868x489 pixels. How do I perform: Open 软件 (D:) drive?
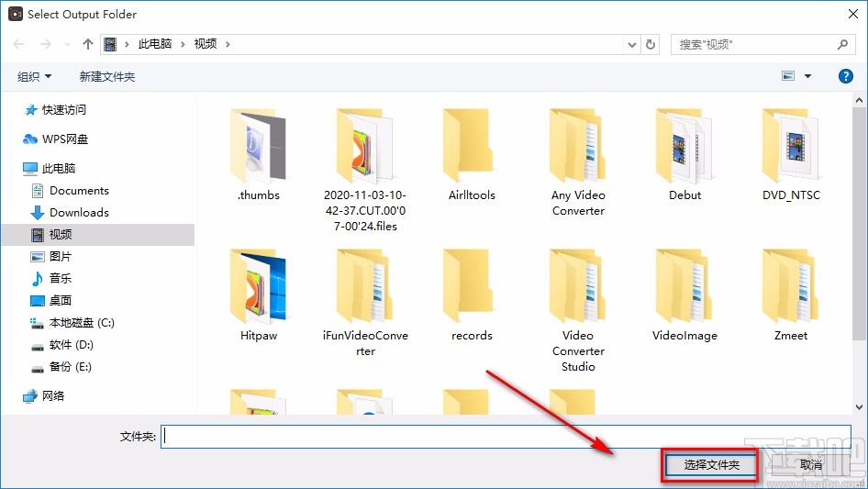click(x=62, y=344)
